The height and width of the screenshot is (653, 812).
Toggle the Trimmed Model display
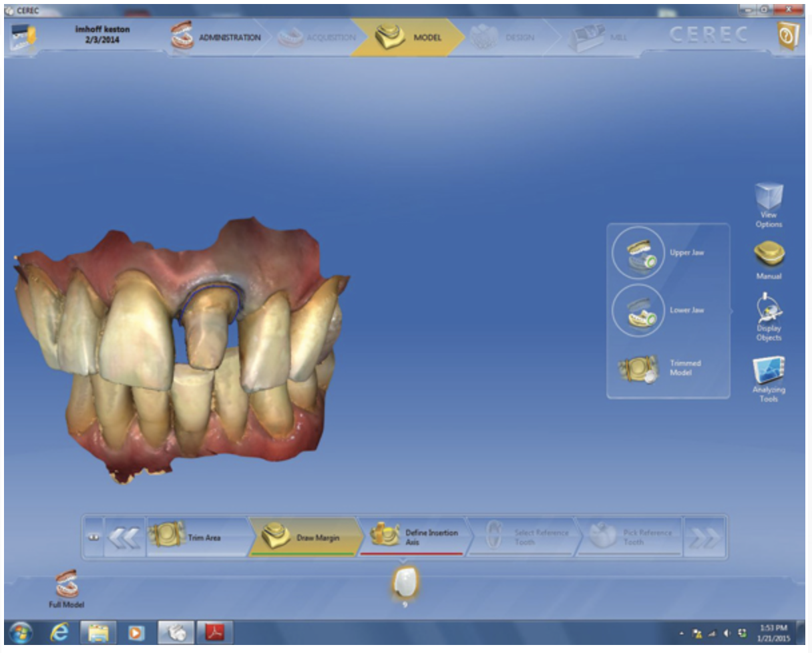click(x=638, y=368)
